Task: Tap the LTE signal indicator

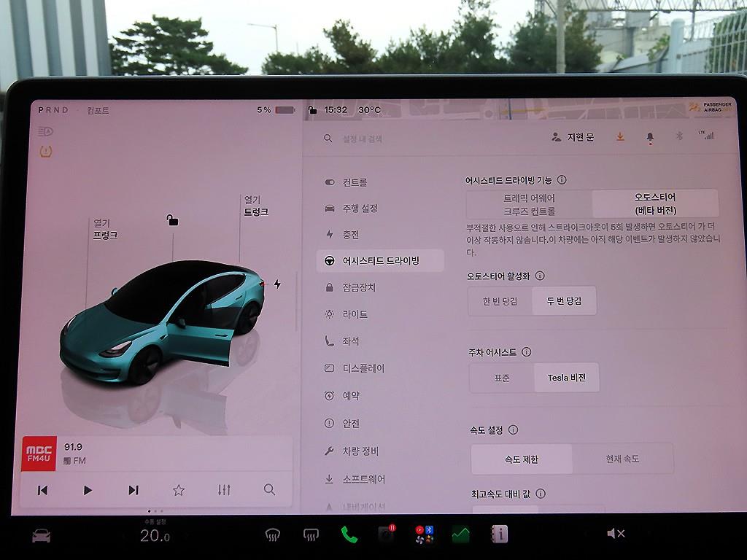Action: (x=706, y=135)
